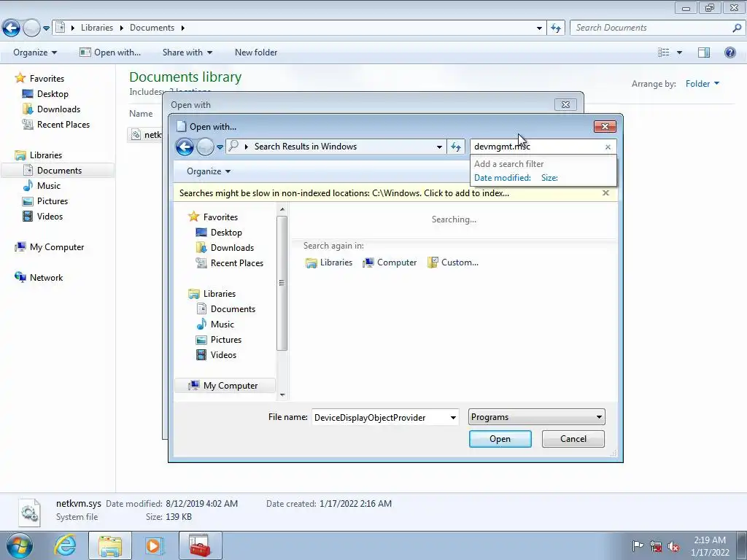The image size is (747, 560).
Task: Open the view options dropdown arrow
Action: pos(679,52)
